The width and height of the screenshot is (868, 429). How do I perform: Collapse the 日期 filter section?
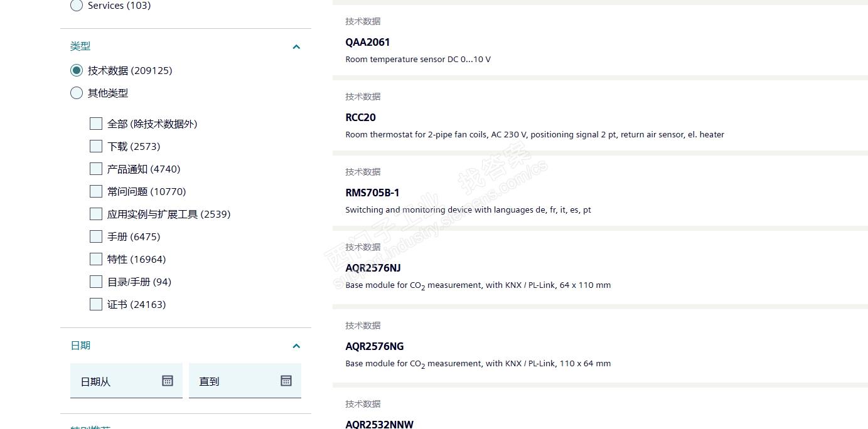click(x=296, y=346)
